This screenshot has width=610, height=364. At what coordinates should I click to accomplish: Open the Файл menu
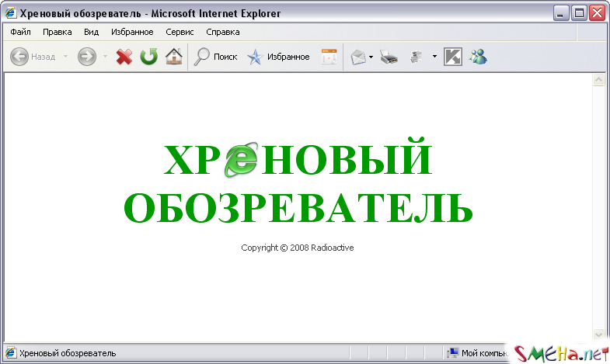click(x=21, y=32)
